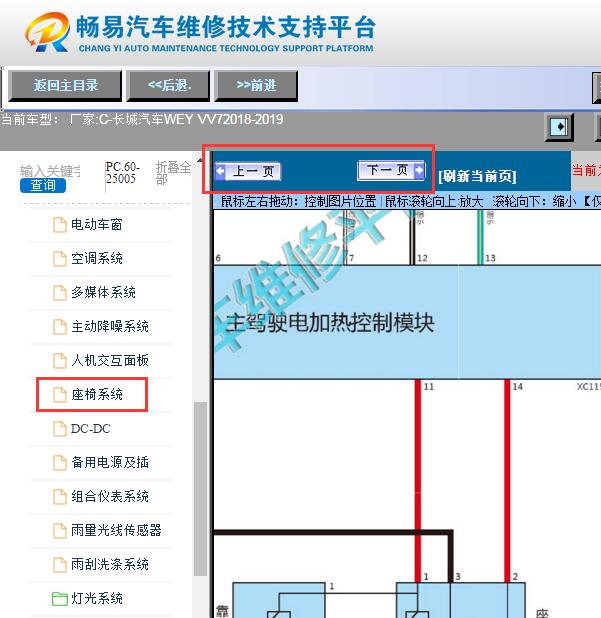The height and width of the screenshot is (618, 601).
Task: Focus the keyword search input field
Action: click(50, 171)
